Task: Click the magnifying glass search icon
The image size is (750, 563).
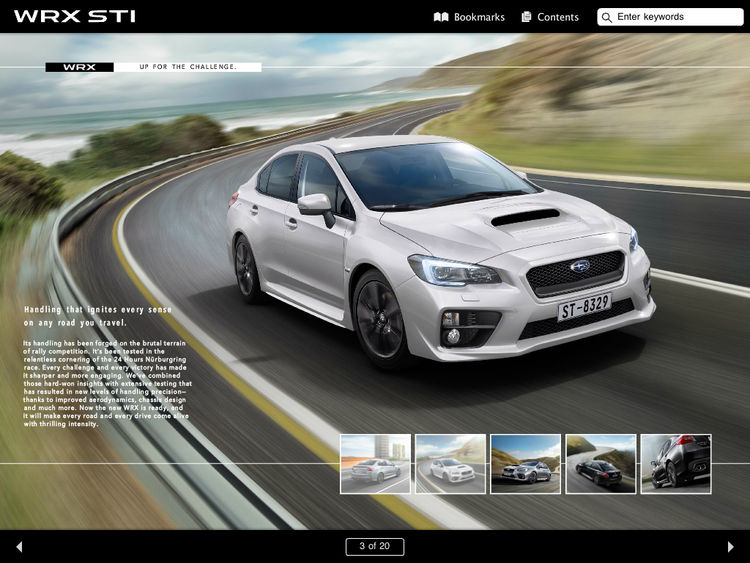Action: (x=606, y=17)
